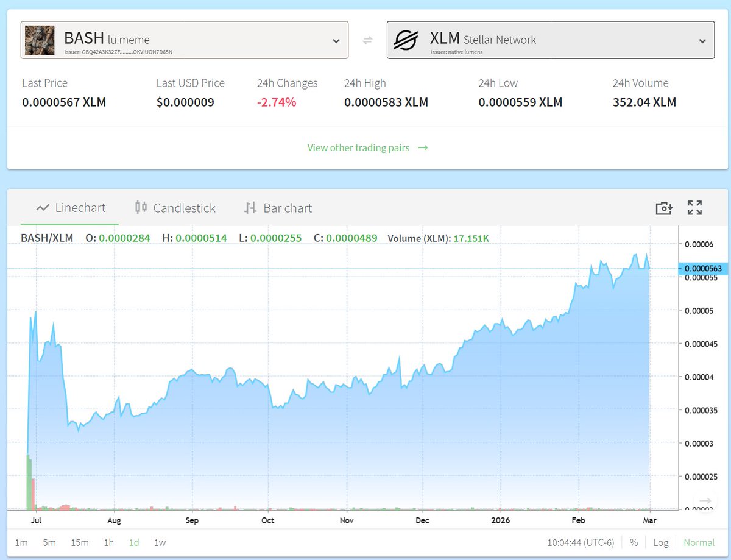This screenshot has height=560, width=731.
Task: Click the Mar label on time axis
Action: 649,520
